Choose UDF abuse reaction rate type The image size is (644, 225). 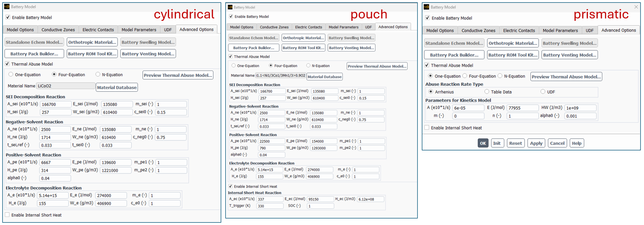pyautogui.click(x=543, y=92)
